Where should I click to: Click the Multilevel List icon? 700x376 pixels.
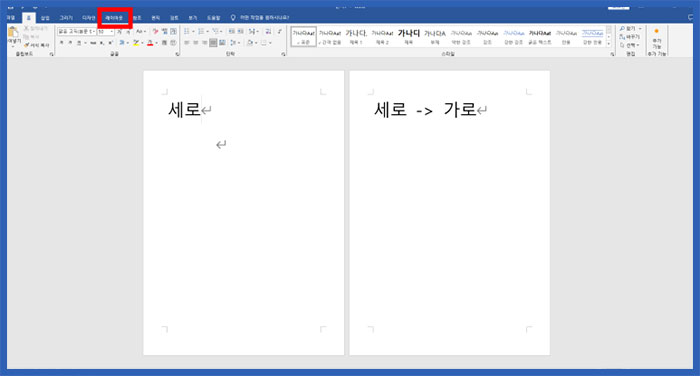click(216, 31)
